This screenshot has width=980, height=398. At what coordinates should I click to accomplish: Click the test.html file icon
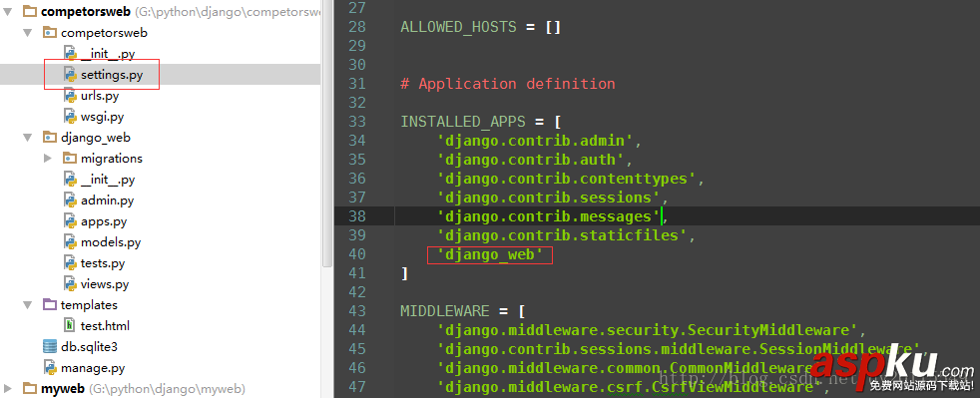(70, 326)
